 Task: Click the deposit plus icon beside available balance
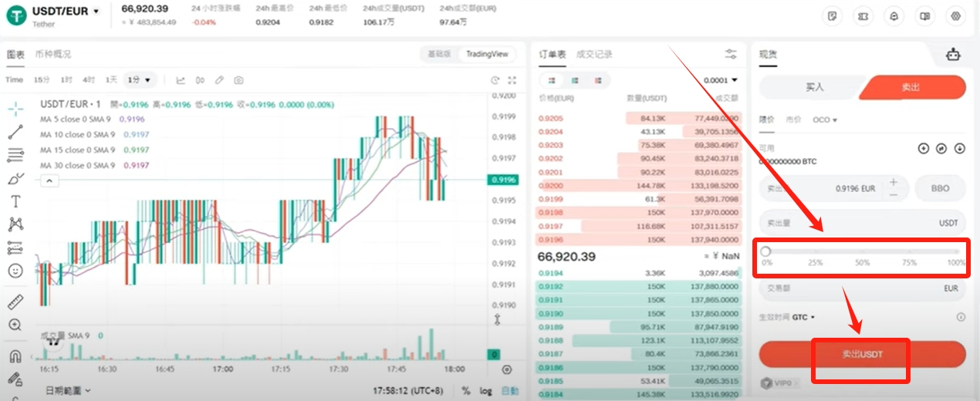click(x=924, y=148)
